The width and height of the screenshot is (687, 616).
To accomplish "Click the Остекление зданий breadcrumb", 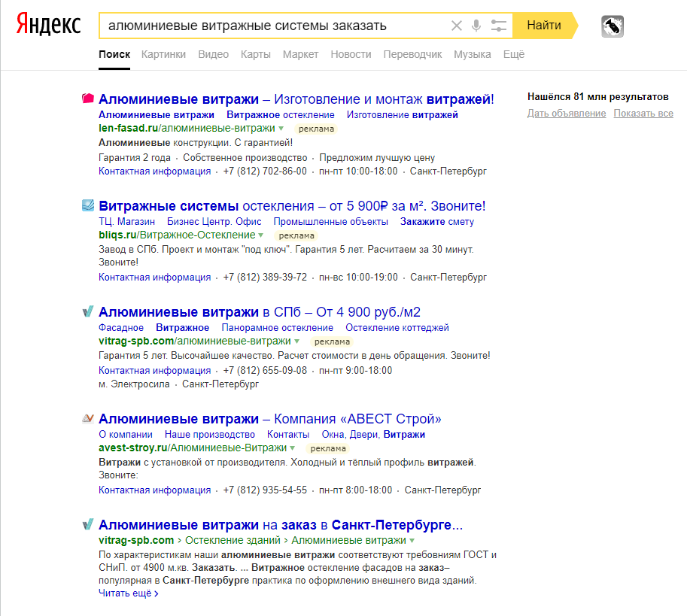I will (x=233, y=540).
